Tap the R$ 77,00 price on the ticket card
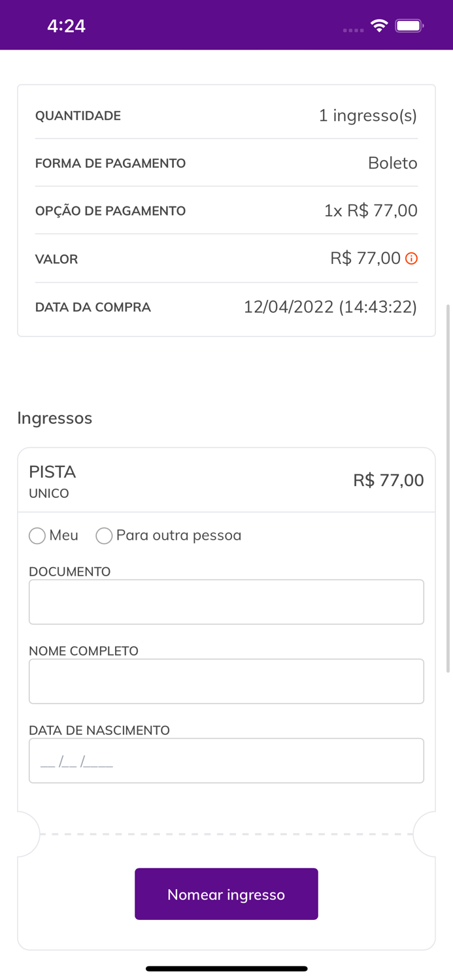Screen dimensions: 453x980 click(x=389, y=480)
